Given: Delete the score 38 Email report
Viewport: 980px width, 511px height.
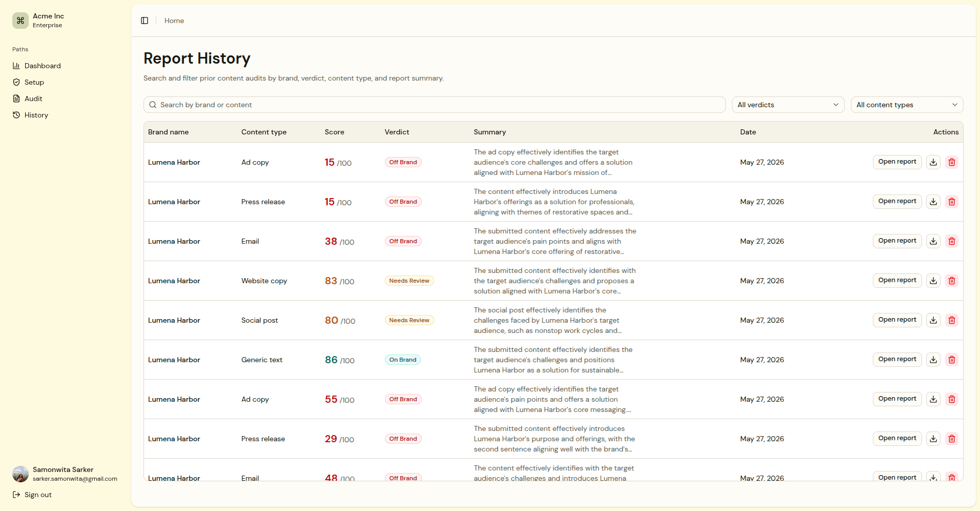Looking at the screenshot, I should pyautogui.click(x=952, y=241).
